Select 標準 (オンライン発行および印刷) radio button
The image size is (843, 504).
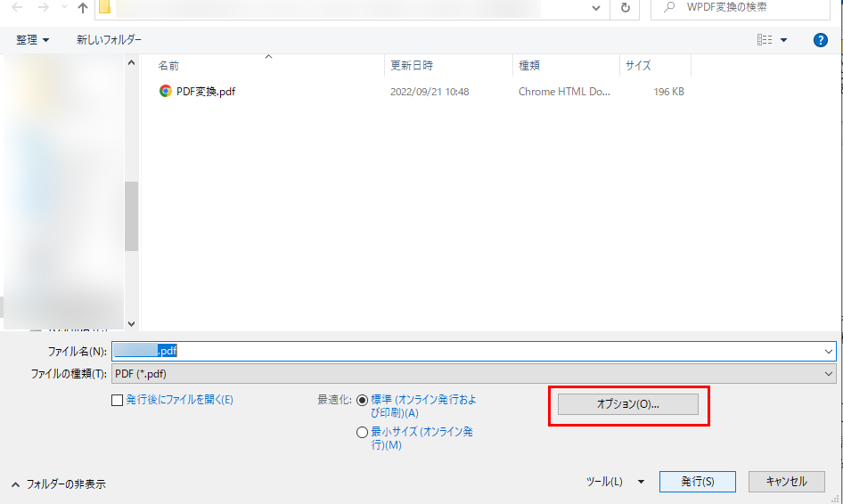tap(363, 401)
